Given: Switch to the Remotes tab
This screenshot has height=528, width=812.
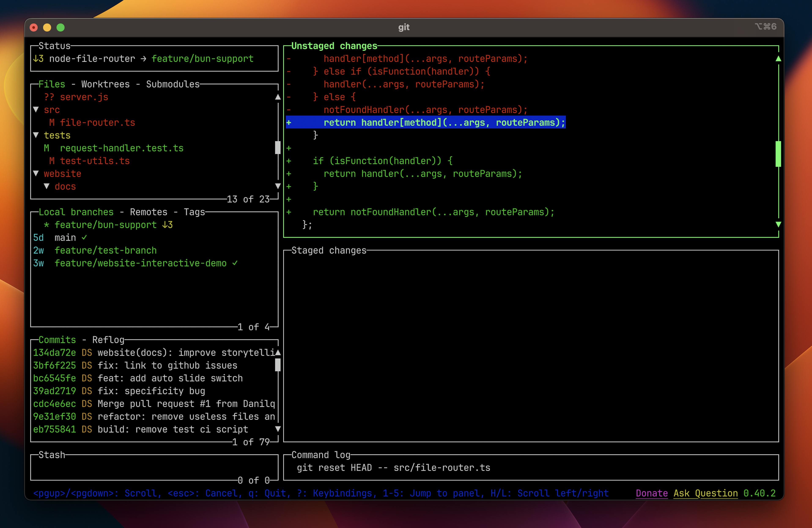Looking at the screenshot, I should coord(148,212).
